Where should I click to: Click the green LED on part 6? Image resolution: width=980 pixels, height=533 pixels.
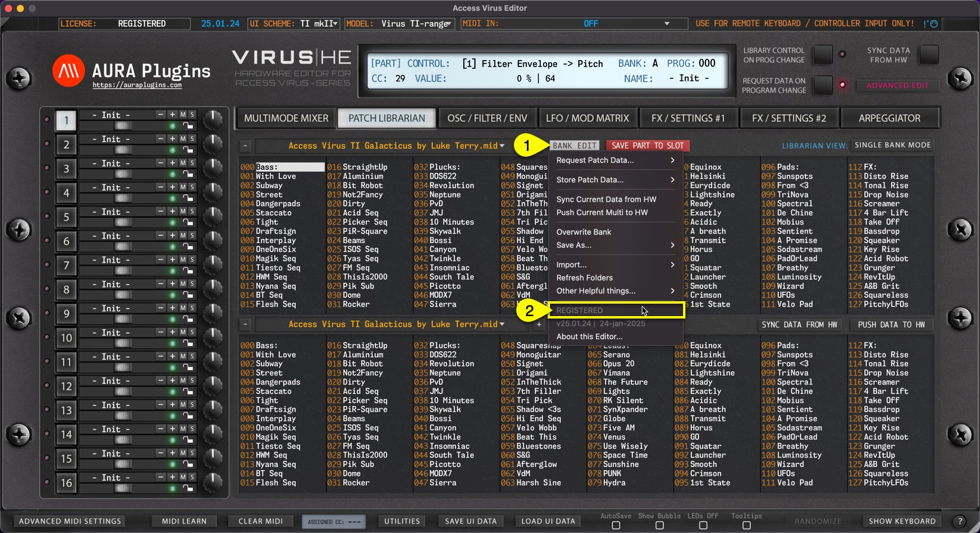(x=172, y=247)
